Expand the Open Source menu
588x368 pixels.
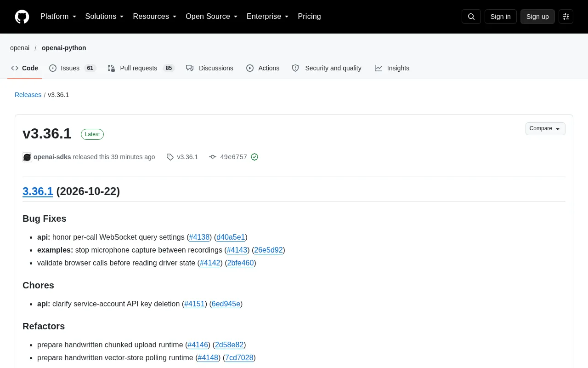point(211,17)
